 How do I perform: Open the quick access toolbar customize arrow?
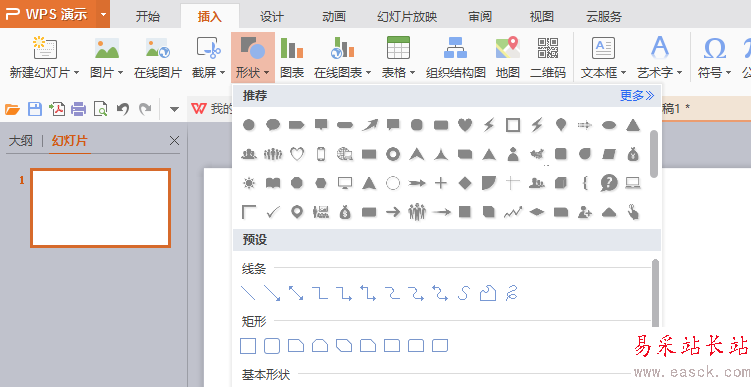pyautogui.click(x=174, y=110)
